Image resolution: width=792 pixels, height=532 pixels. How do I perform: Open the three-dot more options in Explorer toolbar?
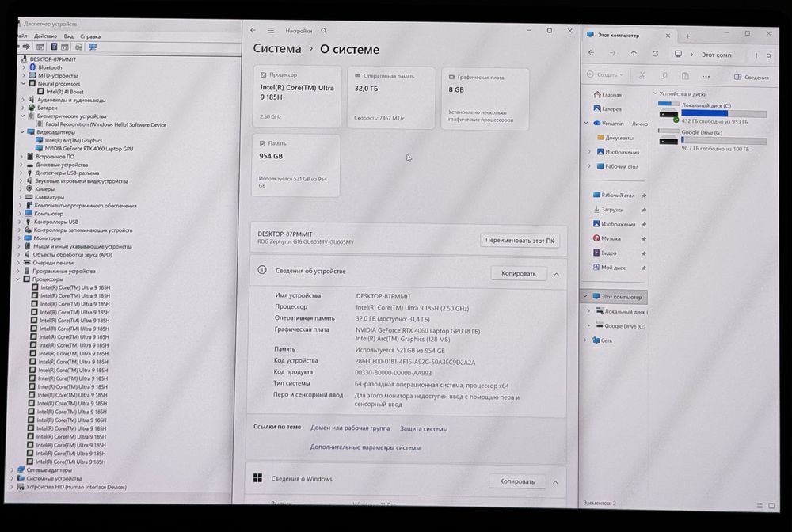(x=706, y=77)
